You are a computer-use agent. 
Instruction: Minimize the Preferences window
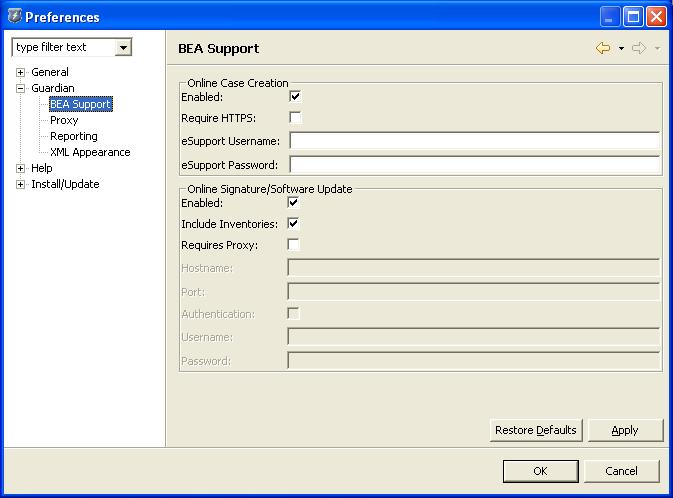(610, 16)
